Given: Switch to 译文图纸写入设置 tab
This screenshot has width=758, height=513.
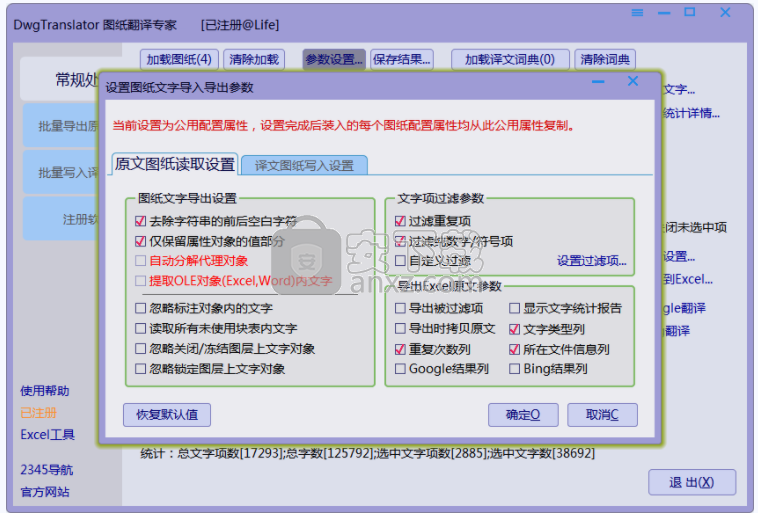Looking at the screenshot, I should 304,165.
